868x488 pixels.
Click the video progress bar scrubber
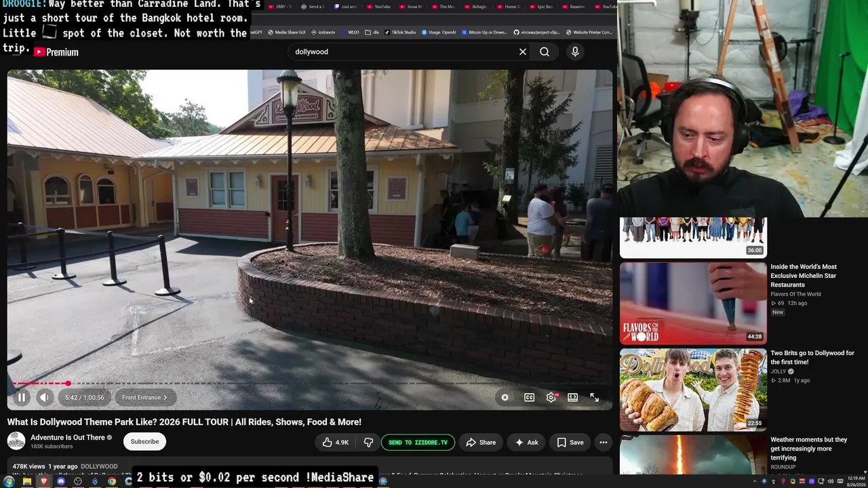(x=68, y=384)
